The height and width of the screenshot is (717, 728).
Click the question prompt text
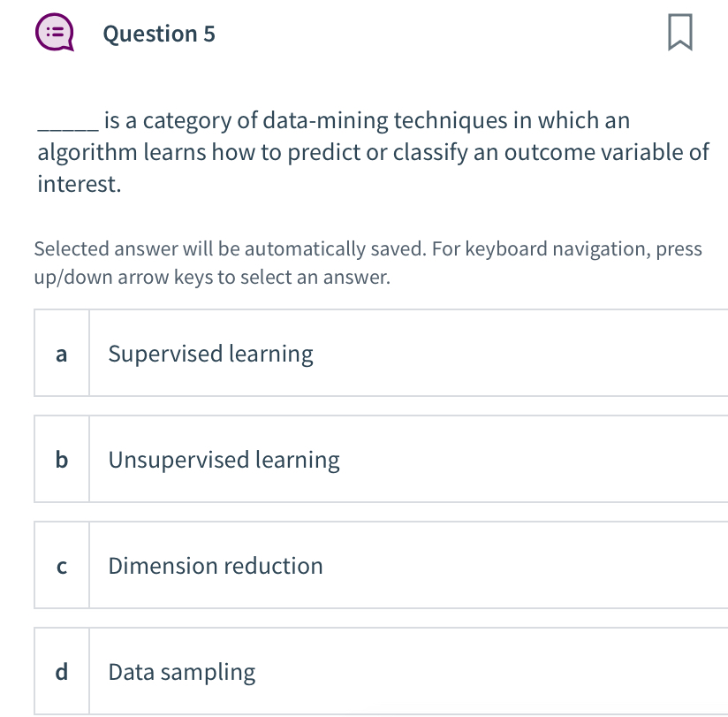(x=371, y=152)
